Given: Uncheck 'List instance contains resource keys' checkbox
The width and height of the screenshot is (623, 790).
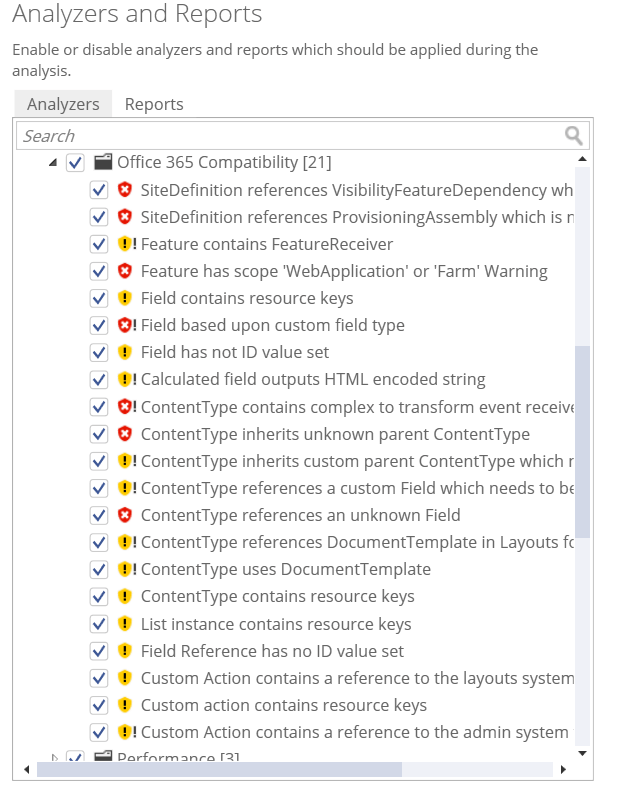Looking at the screenshot, I should pos(99,624).
